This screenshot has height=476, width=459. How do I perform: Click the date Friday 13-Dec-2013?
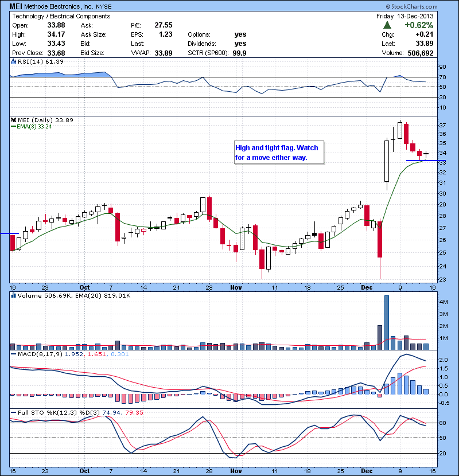pyautogui.click(x=405, y=16)
